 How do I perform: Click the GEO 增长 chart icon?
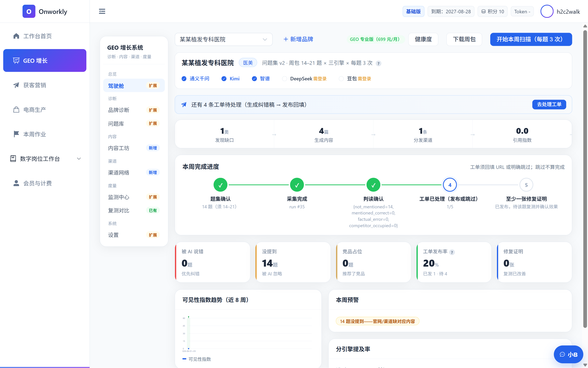pos(16,61)
